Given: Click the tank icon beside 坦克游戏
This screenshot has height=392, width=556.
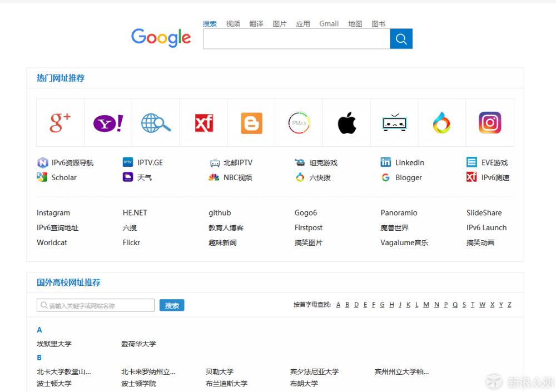Looking at the screenshot, I should click(300, 162).
